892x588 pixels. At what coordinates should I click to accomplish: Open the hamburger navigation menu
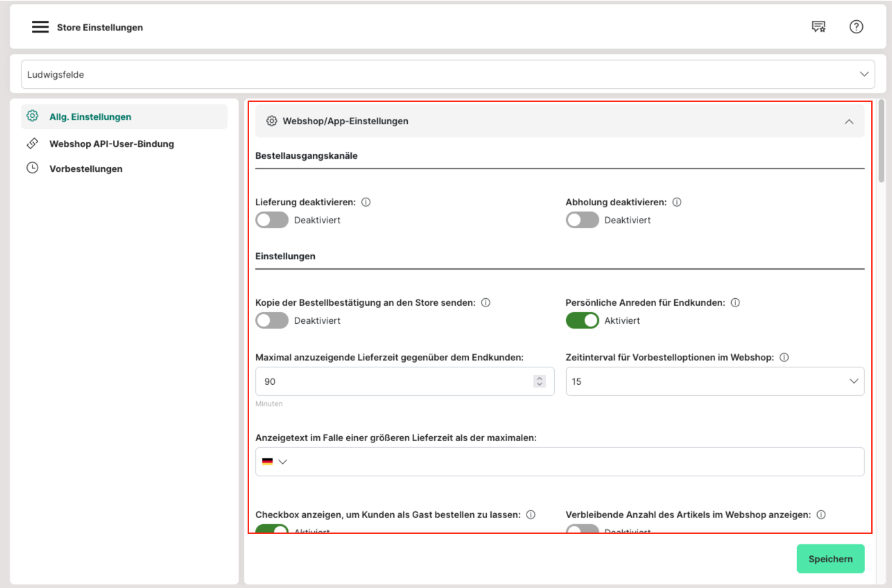(x=40, y=27)
